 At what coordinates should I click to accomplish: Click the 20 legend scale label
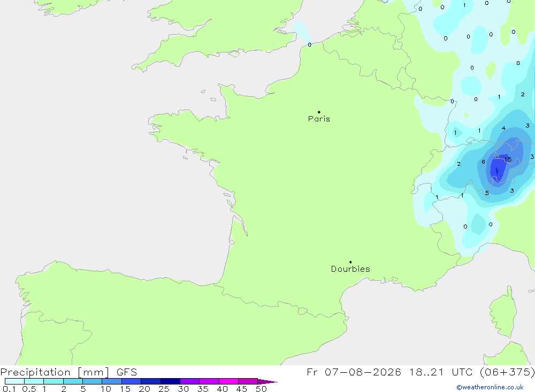coord(144,389)
